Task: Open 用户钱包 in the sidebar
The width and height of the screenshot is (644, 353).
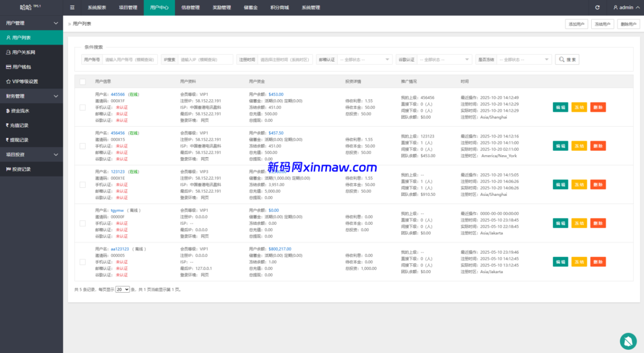Action: click(31, 67)
